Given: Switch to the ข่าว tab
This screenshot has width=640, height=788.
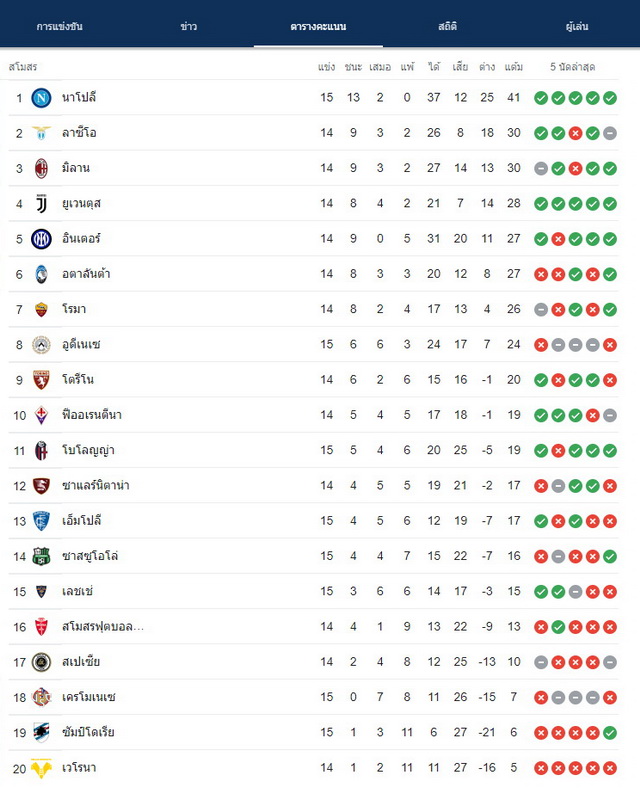Looking at the screenshot, I should coord(189,26).
